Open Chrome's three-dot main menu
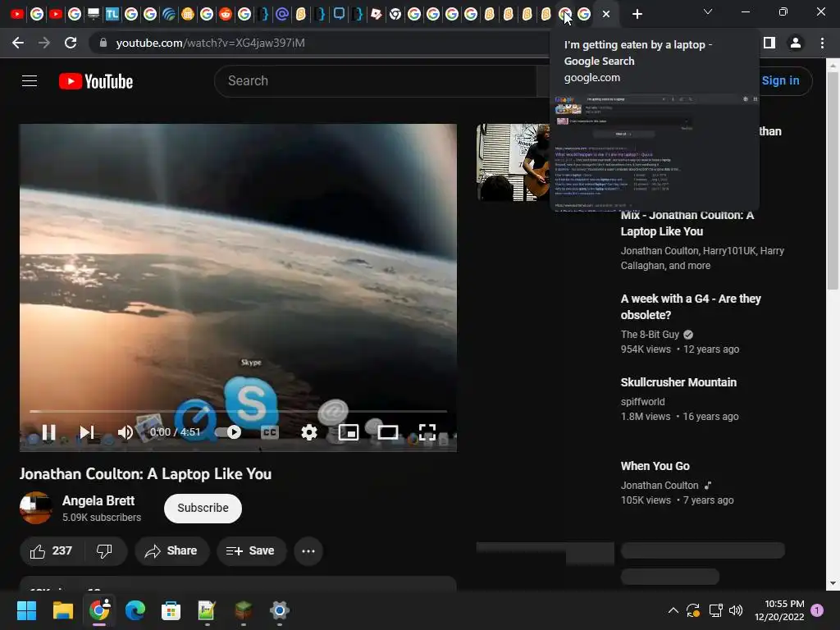 tap(822, 43)
